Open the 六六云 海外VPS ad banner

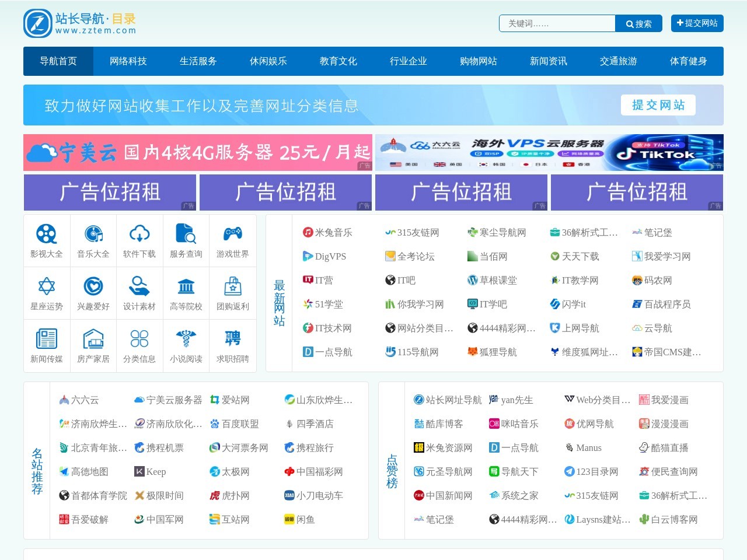(x=549, y=152)
